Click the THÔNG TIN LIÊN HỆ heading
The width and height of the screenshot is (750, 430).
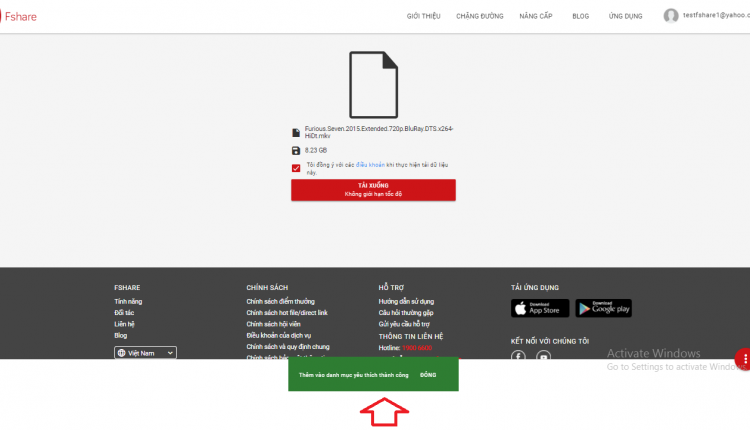pyautogui.click(x=410, y=336)
